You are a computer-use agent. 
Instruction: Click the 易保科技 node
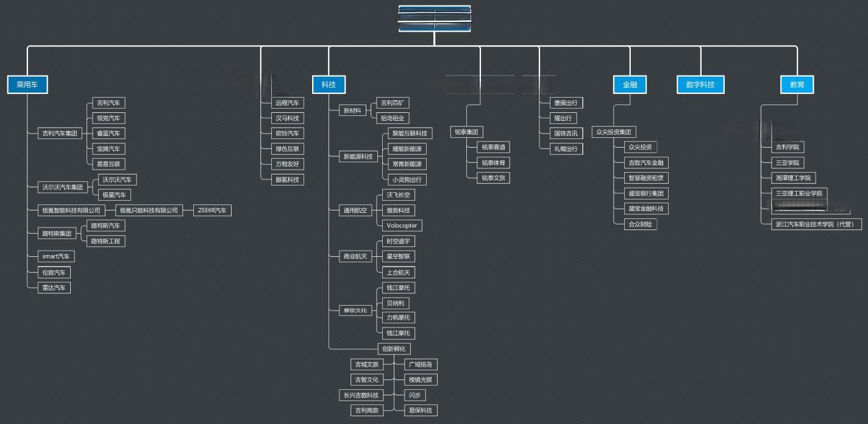(x=421, y=411)
